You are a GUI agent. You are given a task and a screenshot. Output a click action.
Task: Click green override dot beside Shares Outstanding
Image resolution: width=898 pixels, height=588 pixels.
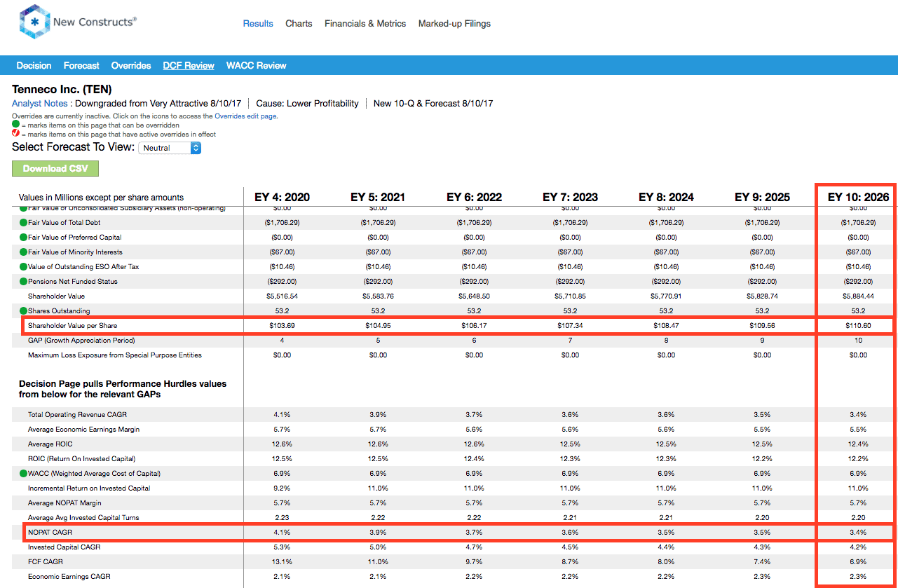[x=23, y=311]
